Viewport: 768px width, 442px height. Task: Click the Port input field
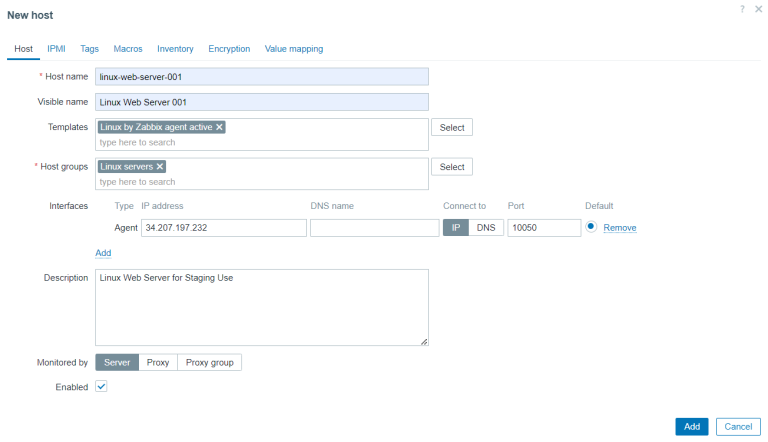pyautogui.click(x=544, y=228)
